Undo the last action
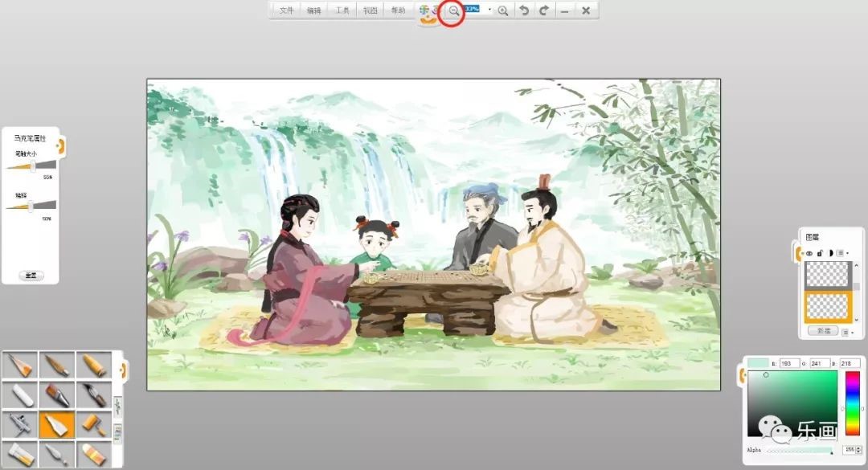The image size is (868, 470). [524, 11]
